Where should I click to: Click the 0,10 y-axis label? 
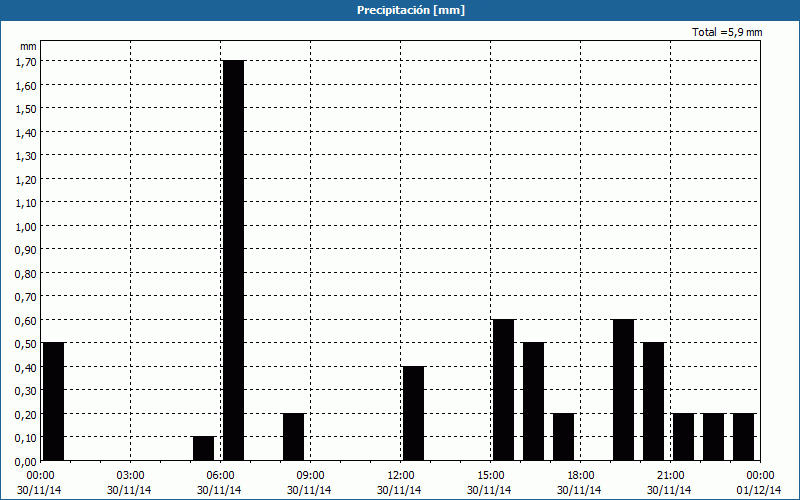[27, 438]
